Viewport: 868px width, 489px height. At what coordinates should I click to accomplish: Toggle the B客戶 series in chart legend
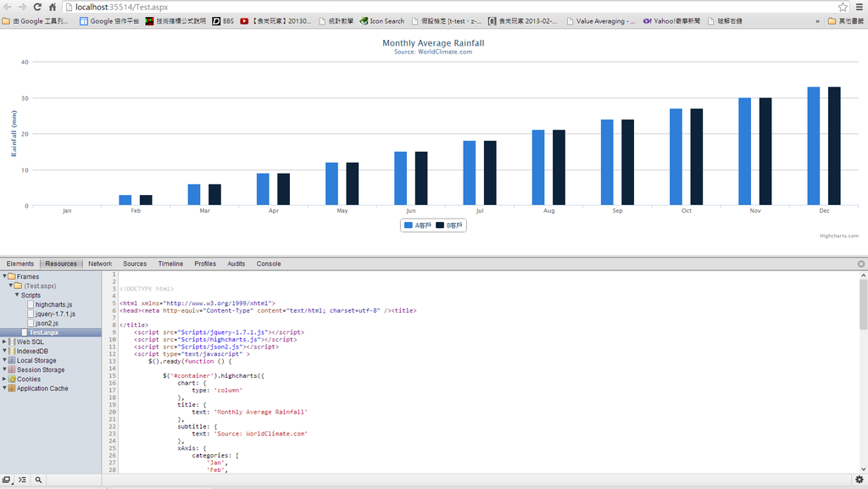(x=450, y=225)
